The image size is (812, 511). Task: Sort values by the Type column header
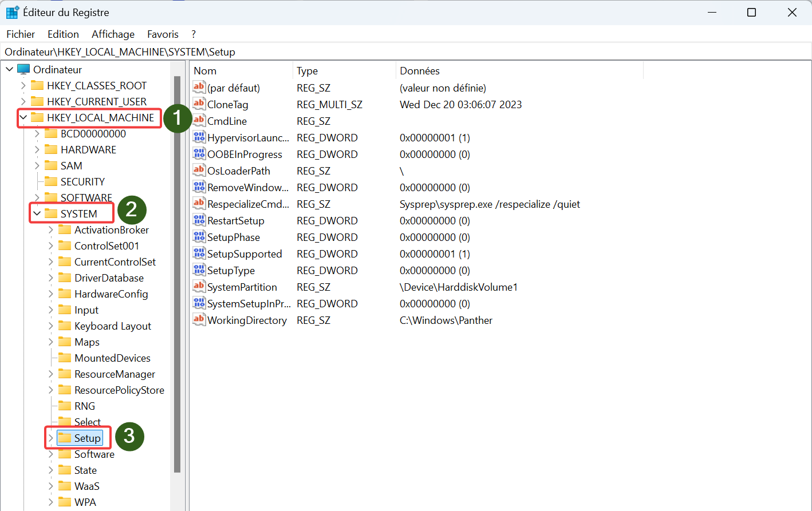[x=344, y=71]
